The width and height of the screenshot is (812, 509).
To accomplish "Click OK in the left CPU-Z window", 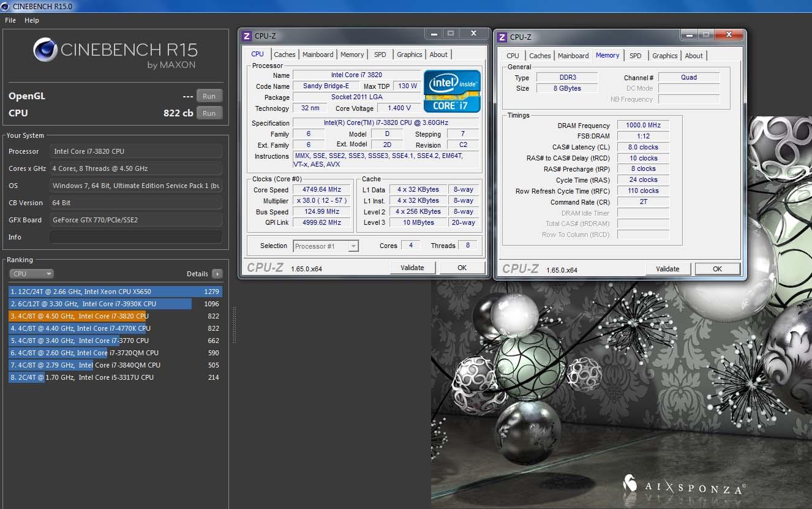I will [462, 268].
